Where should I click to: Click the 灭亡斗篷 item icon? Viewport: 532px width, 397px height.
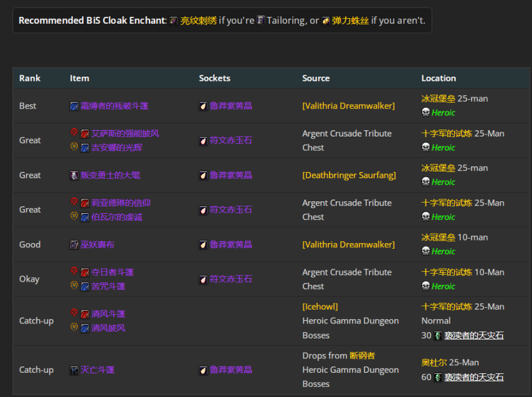click(x=74, y=370)
